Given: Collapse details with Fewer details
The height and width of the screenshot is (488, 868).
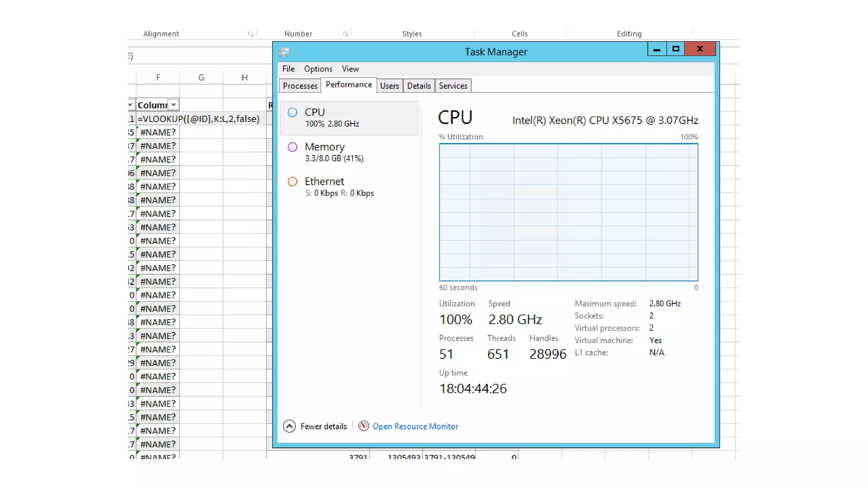Looking at the screenshot, I should (x=323, y=426).
